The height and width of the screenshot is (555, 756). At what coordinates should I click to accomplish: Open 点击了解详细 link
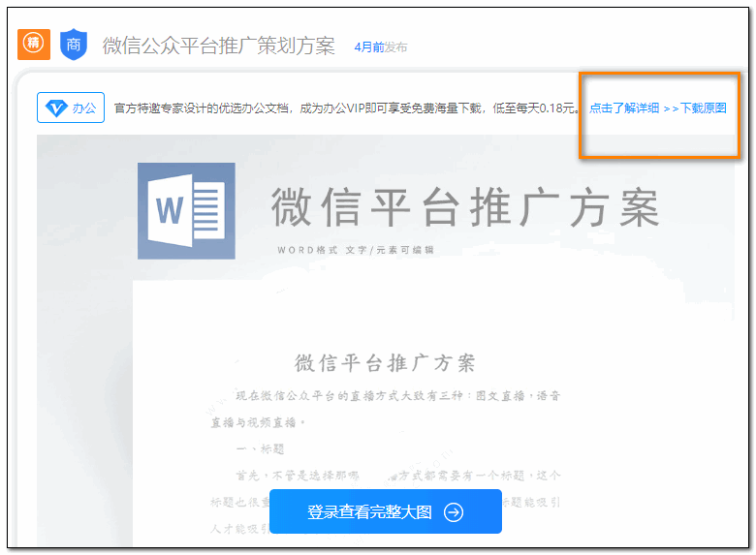point(624,108)
